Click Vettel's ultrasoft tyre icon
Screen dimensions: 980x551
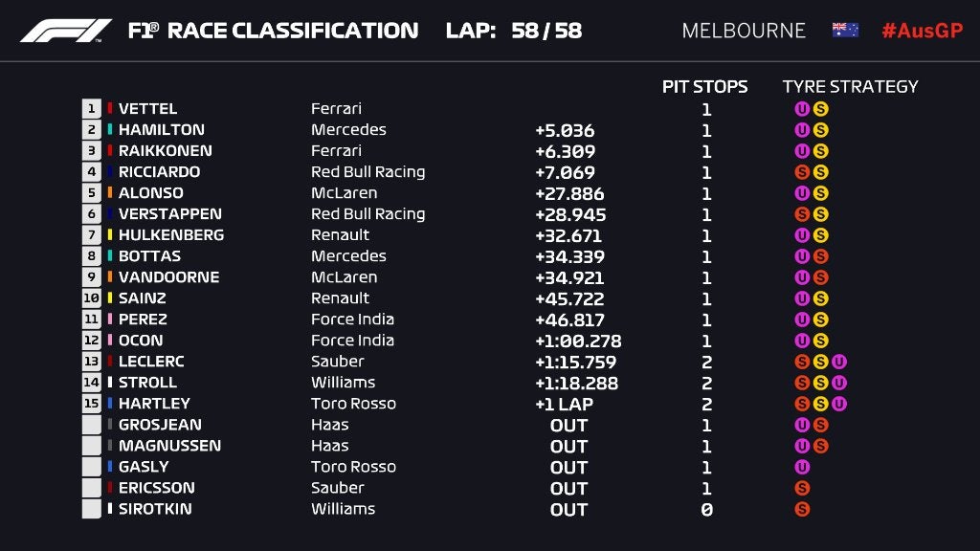click(x=802, y=109)
